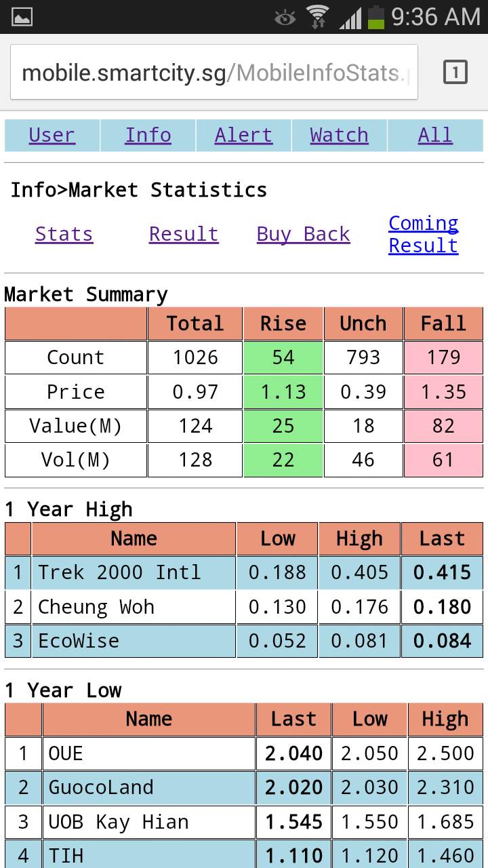Tap the GuocoLand stock name
488x868 pixels.
click(x=101, y=788)
